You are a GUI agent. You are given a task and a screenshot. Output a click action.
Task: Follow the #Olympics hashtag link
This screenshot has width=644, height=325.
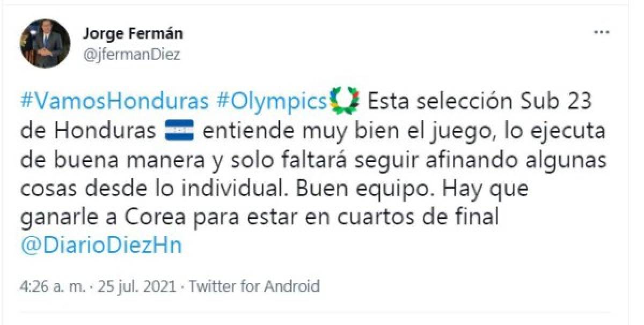pyautogui.click(x=272, y=101)
